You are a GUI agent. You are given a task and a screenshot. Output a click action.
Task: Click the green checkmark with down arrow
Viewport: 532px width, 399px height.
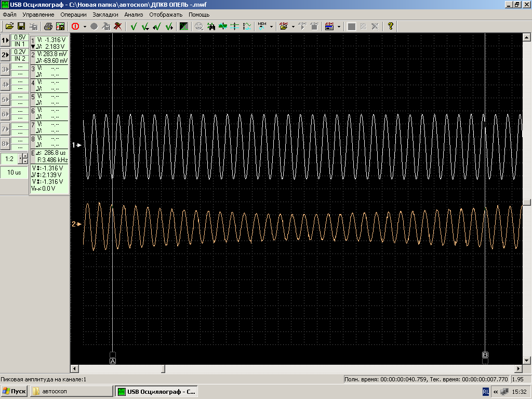145,26
